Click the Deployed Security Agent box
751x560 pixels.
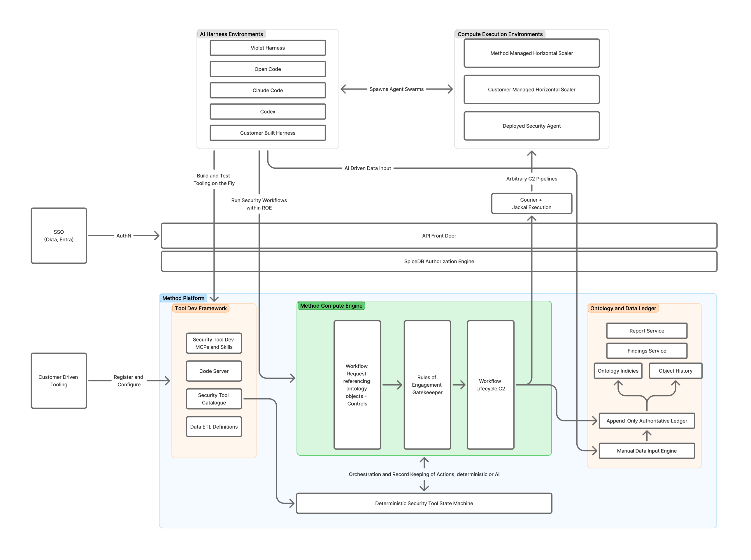531,126
